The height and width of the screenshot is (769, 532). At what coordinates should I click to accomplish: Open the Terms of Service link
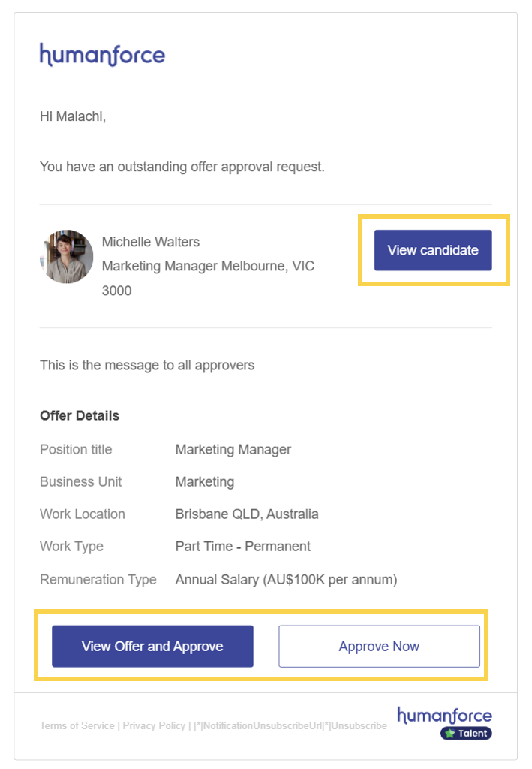point(77,726)
